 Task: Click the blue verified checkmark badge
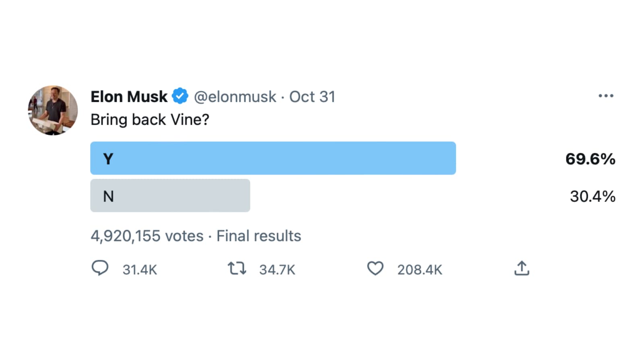click(x=180, y=97)
